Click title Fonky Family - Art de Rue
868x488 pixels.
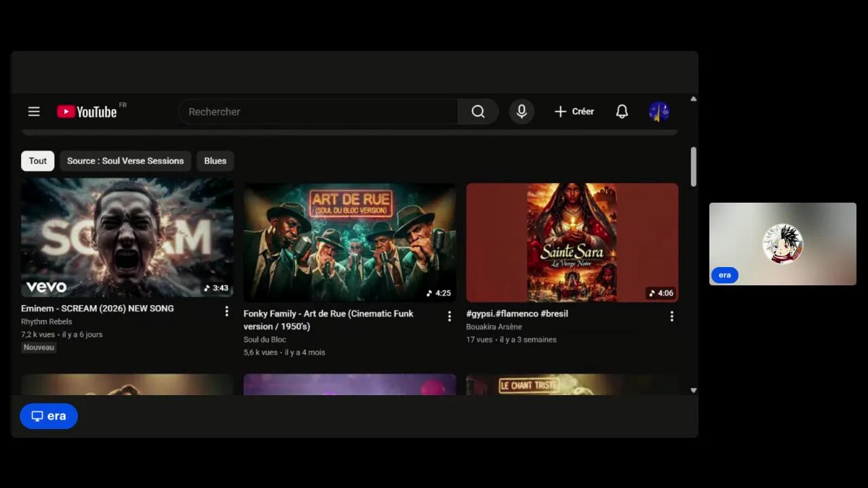click(x=328, y=320)
